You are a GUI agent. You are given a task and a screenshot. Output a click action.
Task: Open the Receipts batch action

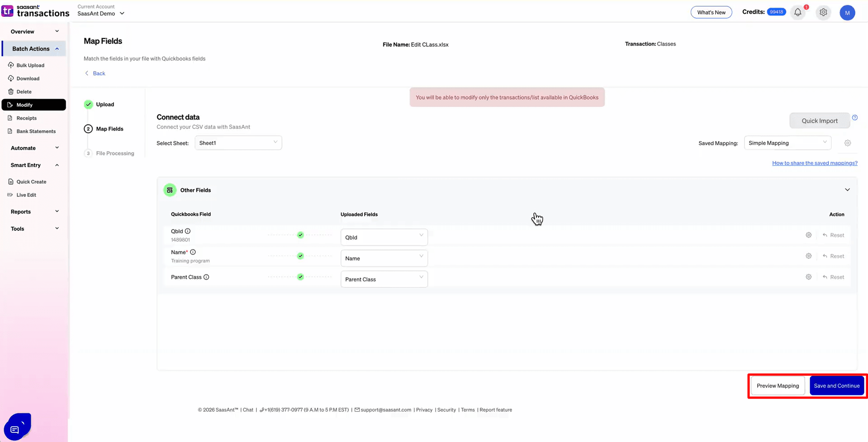click(x=27, y=118)
